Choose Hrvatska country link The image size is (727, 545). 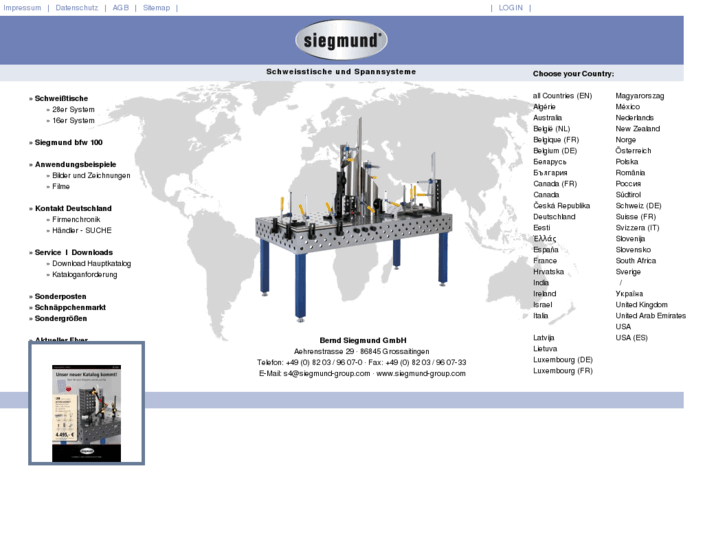[548, 272]
